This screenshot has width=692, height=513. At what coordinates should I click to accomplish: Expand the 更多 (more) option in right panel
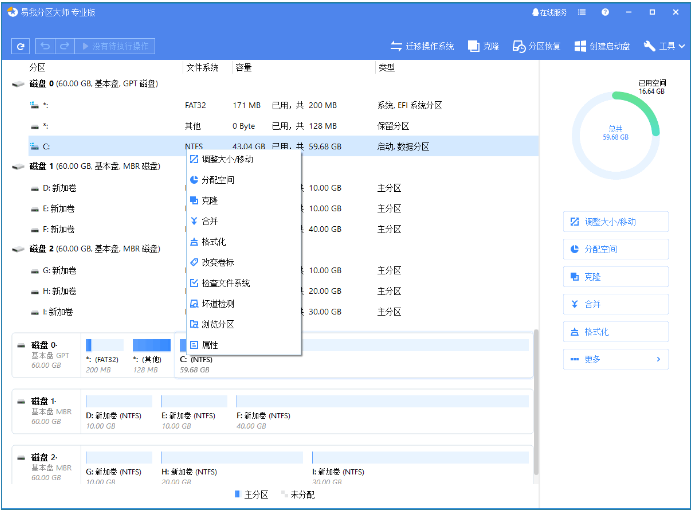point(615,359)
